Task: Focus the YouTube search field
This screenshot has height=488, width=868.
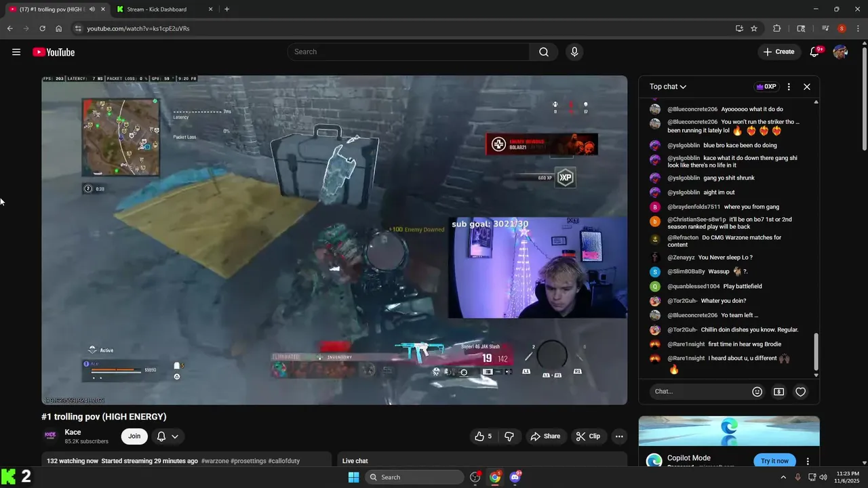Action: pos(409,52)
